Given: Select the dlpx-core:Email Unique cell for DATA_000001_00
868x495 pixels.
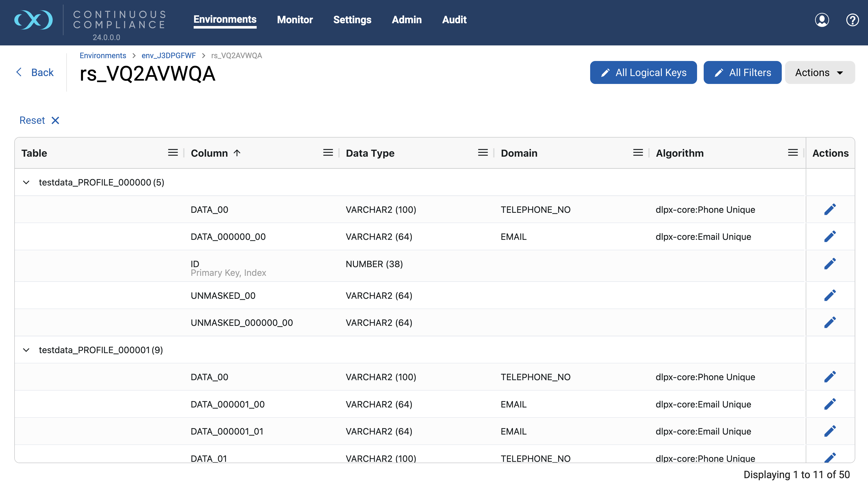Looking at the screenshot, I should (703, 405).
